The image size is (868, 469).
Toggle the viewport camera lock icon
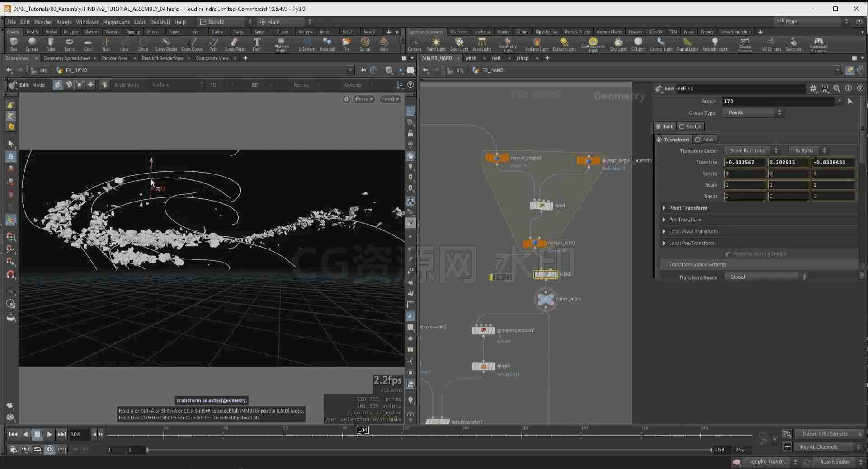346,99
